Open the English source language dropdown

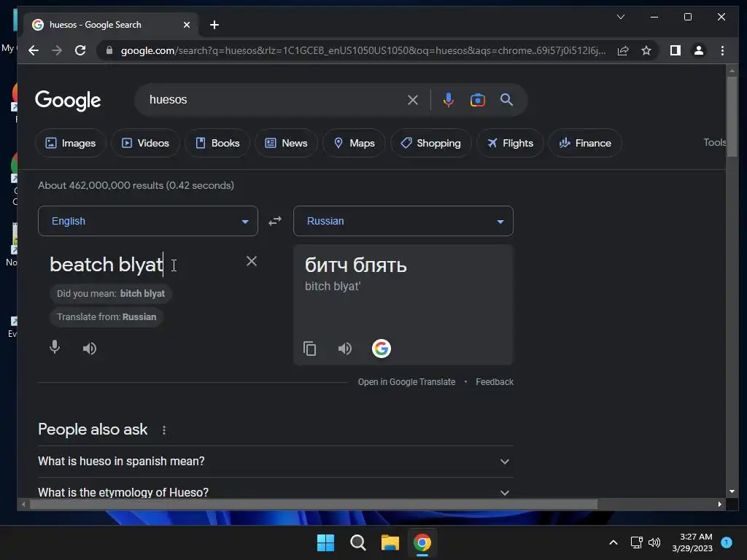147,221
